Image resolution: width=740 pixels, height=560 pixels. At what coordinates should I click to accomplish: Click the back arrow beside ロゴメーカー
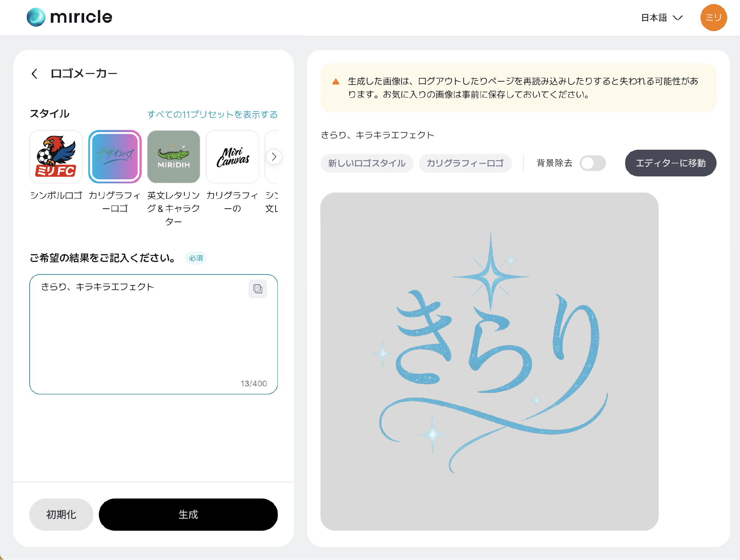[x=34, y=73]
